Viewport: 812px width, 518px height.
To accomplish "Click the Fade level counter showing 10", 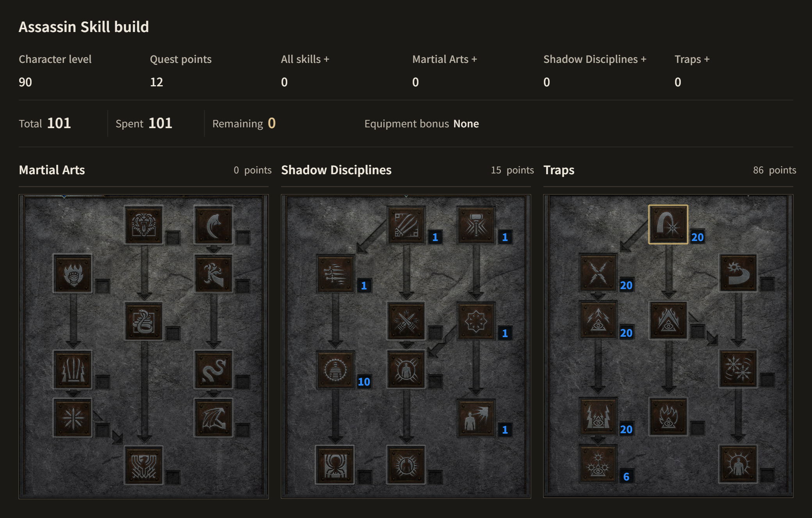I will 364,382.
